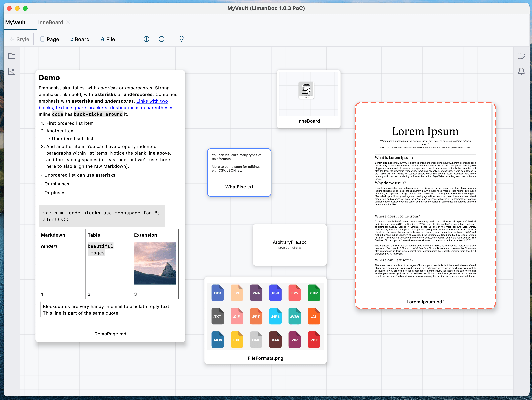This screenshot has width=532, height=400.
Task: Click the FileFormats.png label
Action: click(x=266, y=358)
